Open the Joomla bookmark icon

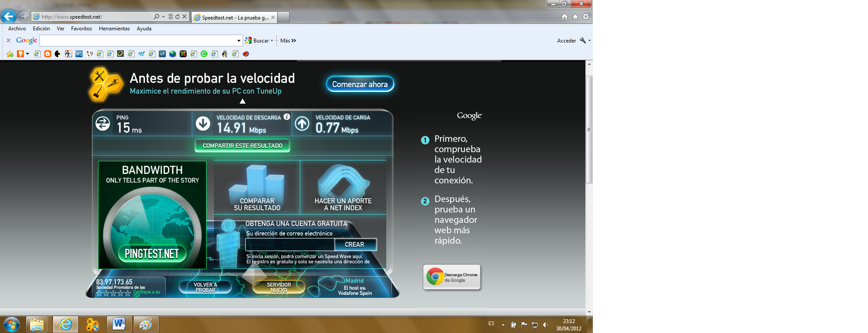coord(183,54)
